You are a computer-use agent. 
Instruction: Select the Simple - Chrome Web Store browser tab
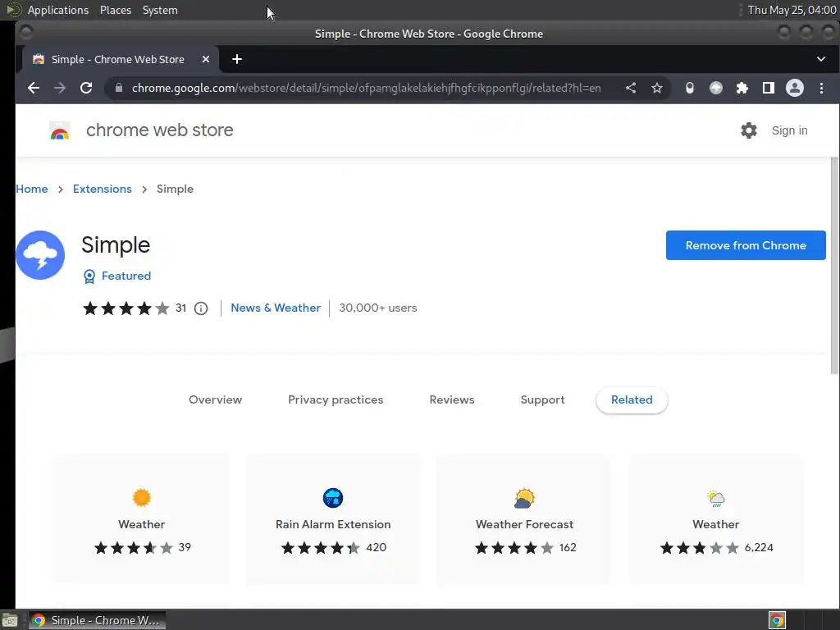click(121, 59)
